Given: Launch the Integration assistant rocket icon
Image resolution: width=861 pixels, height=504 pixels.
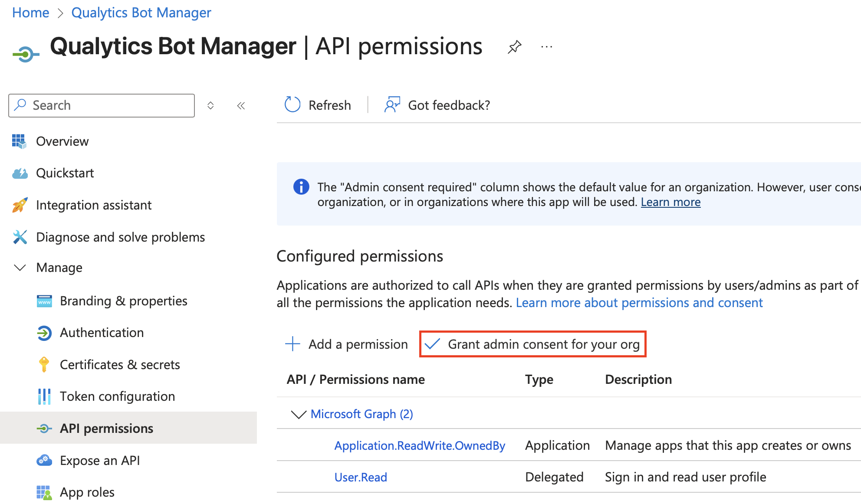Looking at the screenshot, I should pos(20,205).
